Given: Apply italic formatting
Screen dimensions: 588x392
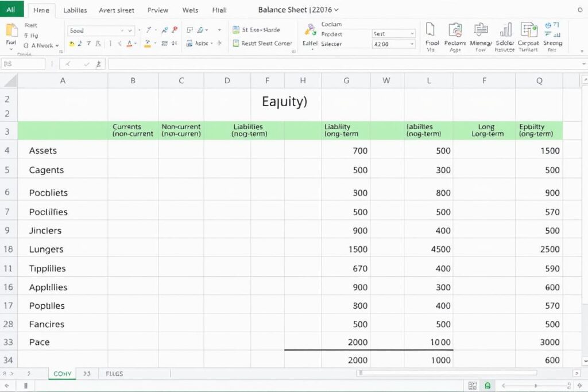Looking at the screenshot, I should (x=88, y=43).
